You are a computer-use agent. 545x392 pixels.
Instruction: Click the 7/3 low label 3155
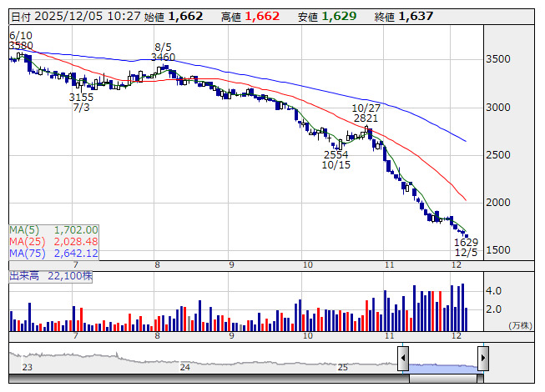coord(81,98)
